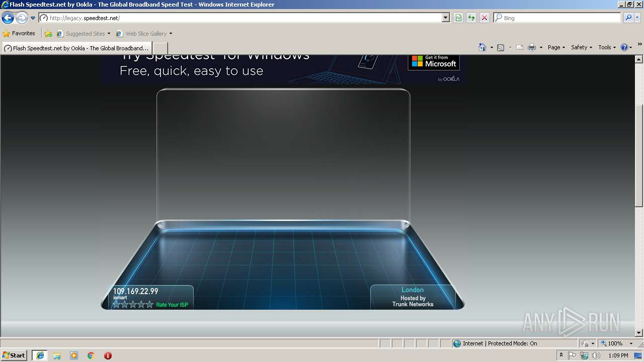Viewport: 644px width, 362px height.
Task: Click the RSS Feeds icon
Action: (x=501, y=48)
